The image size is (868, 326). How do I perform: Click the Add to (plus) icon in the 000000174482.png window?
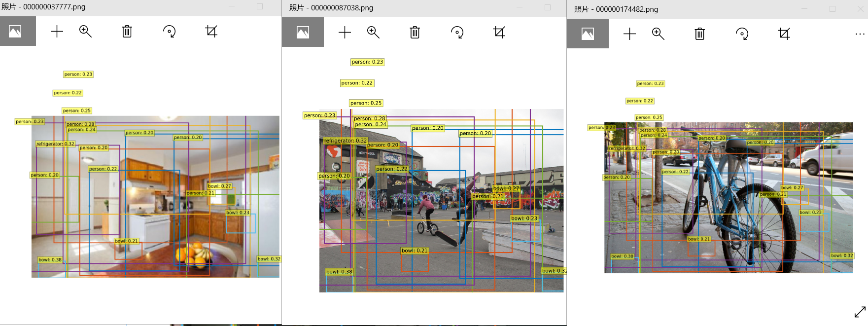pyautogui.click(x=630, y=34)
